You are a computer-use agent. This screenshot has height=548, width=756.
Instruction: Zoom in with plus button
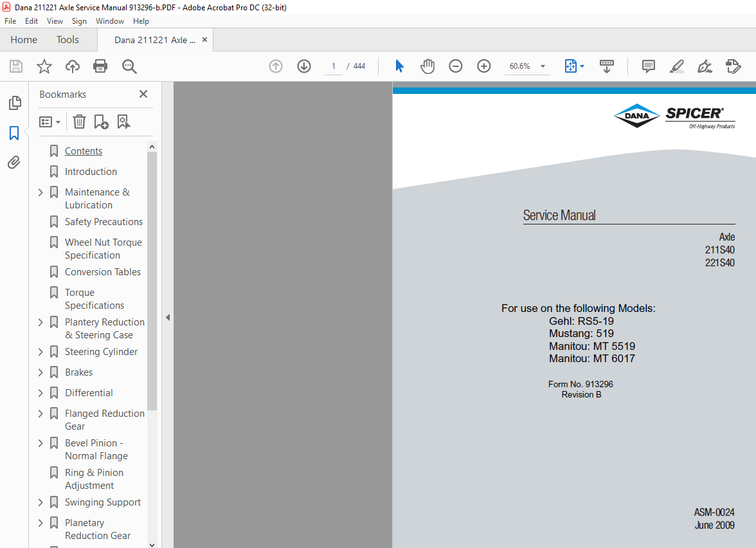click(x=483, y=66)
